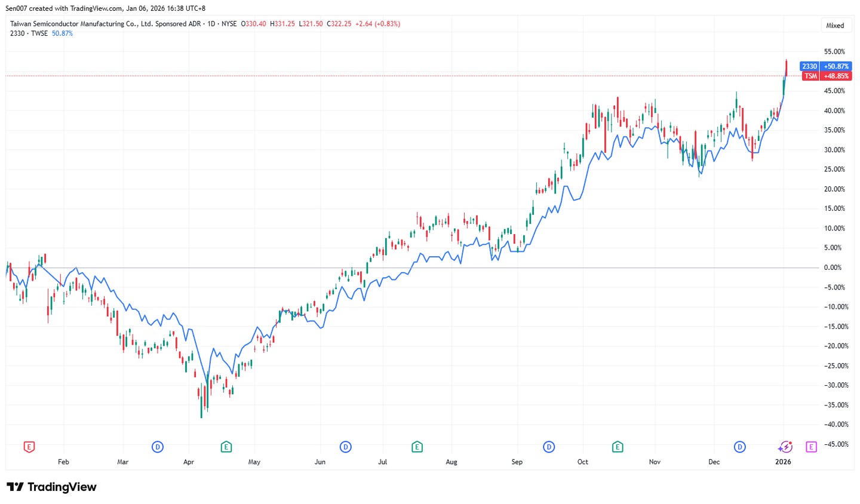
Task: Click the Jul label on the time axis
Action: 382,462
